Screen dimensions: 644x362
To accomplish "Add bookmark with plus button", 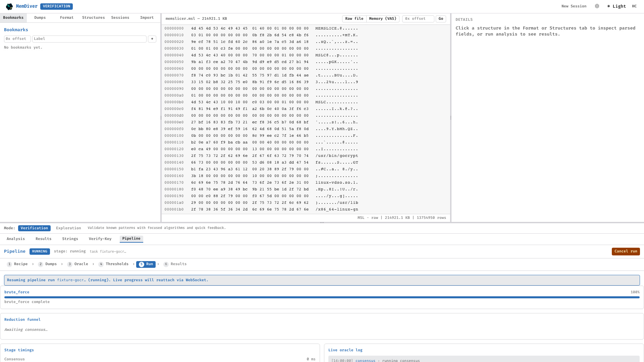I will pyautogui.click(x=152, y=39).
